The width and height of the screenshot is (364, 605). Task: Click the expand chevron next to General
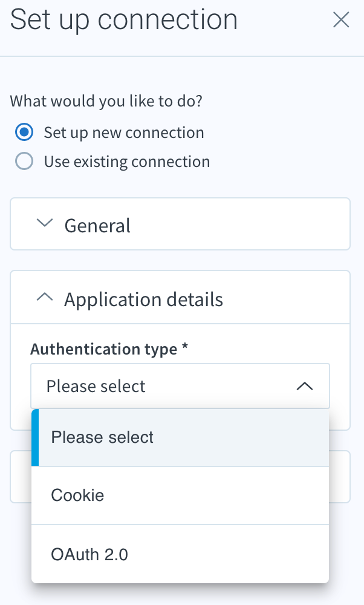(44, 223)
